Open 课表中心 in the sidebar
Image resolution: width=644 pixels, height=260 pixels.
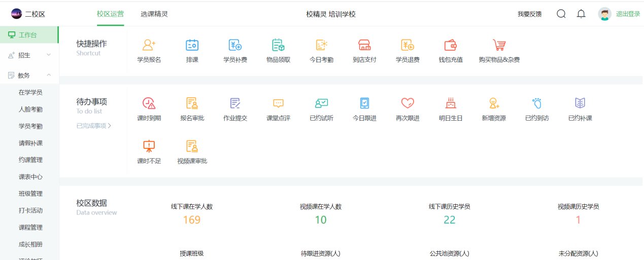(30, 177)
